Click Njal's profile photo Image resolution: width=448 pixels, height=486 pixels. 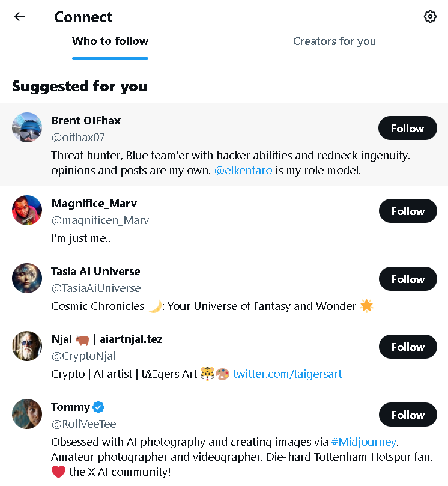coord(27,346)
